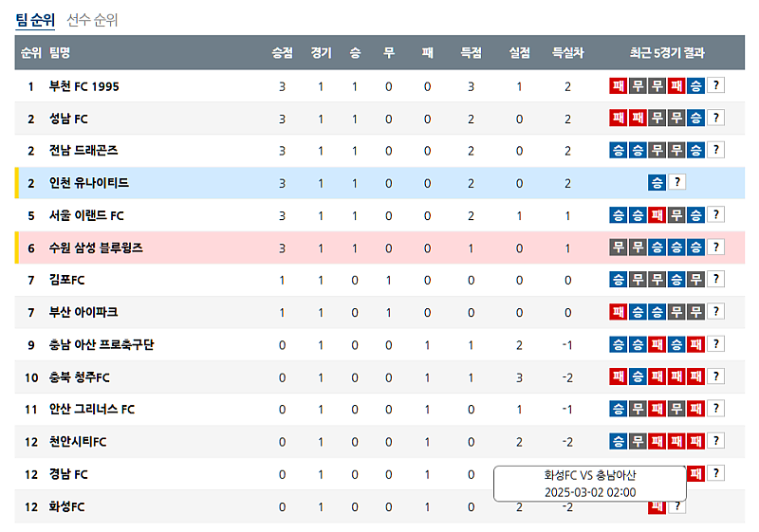Viewport: 759px width, 532px height.
Task: Click the question mark icon in 수원 삼성 블루윙즈 row
Action: click(716, 248)
